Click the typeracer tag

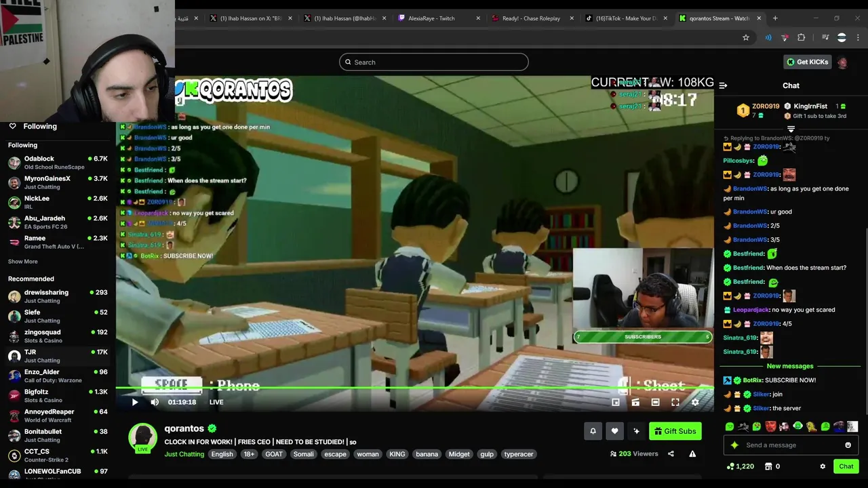(x=519, y=454)
